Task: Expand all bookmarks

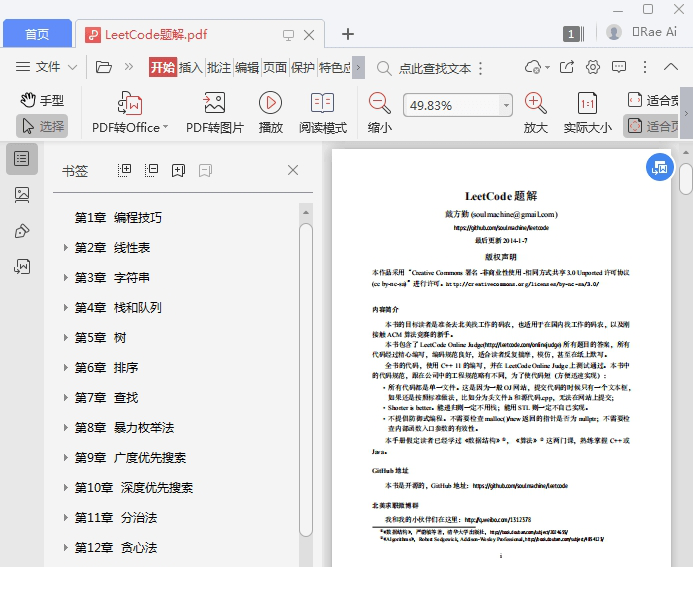Action: tap(125, 170)
